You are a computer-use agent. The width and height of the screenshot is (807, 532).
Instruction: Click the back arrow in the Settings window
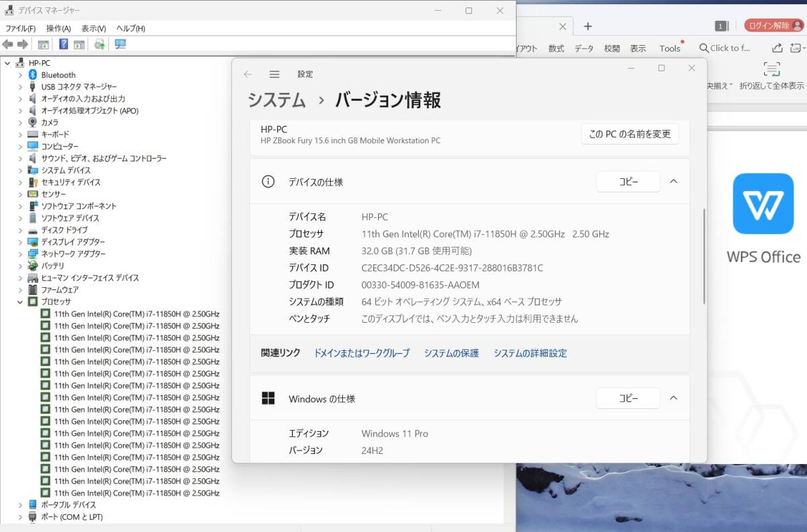pos(248,74)
